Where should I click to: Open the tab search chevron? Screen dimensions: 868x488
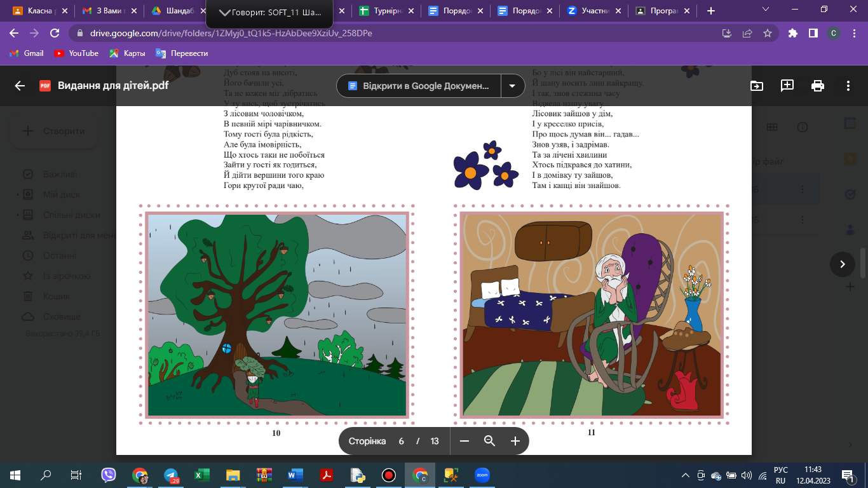766,10
